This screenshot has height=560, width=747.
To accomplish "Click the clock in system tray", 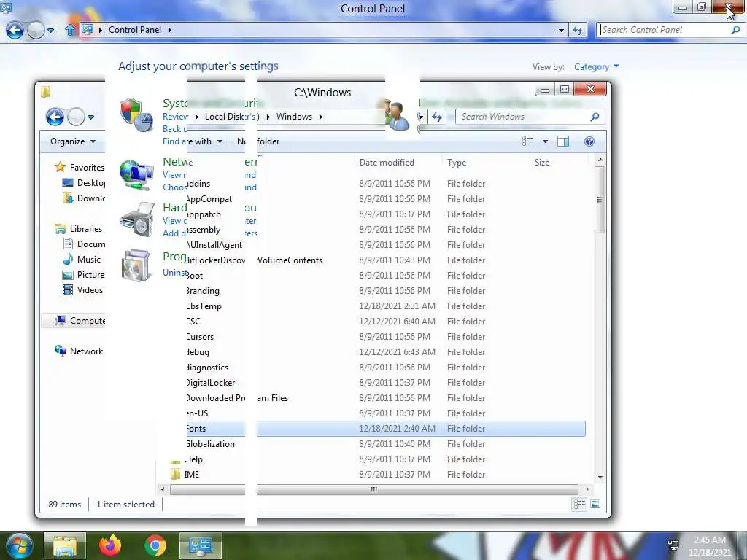I will pos(709,546).
